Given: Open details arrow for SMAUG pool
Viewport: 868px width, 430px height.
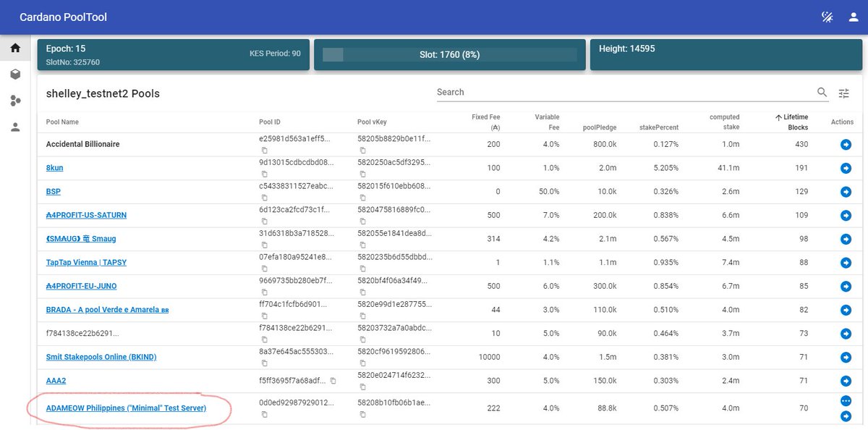Looking at the screenshot, I should click(x=846, y=239).
